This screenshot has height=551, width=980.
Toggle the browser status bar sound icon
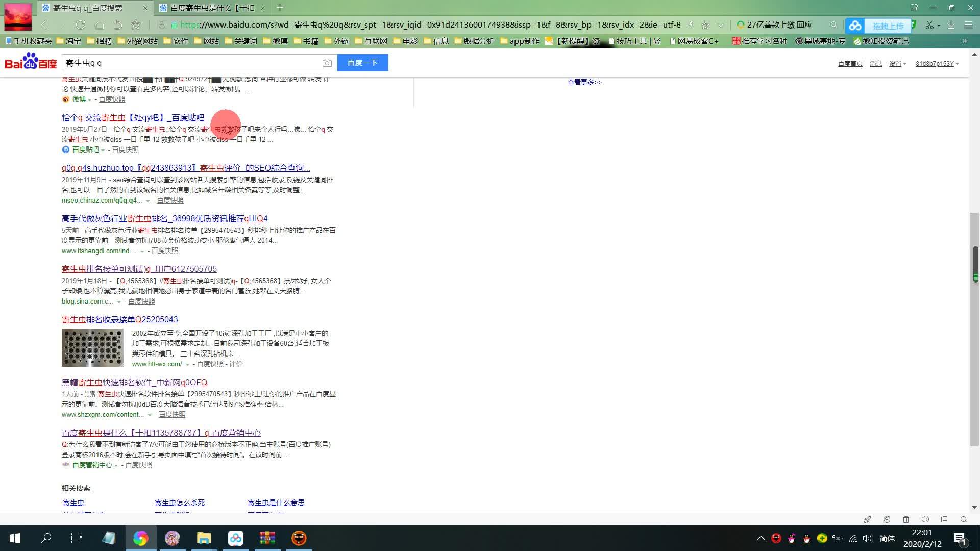tap(925, 519)
